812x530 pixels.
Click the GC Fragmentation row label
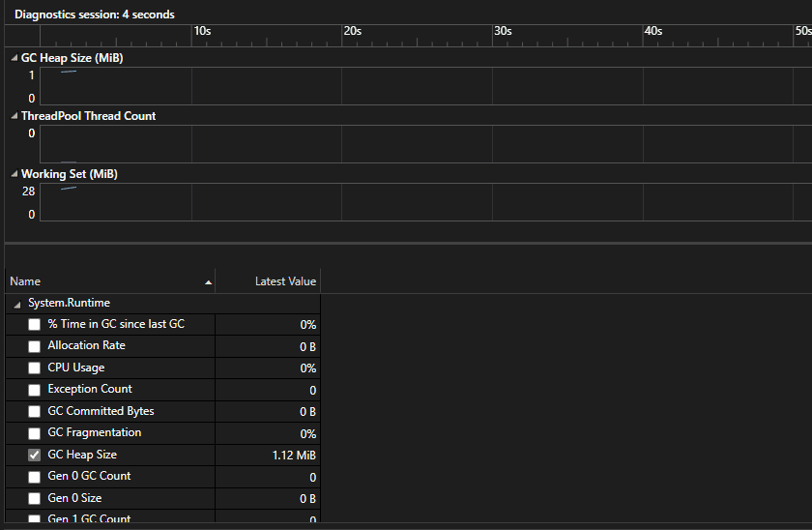coord(95,432)
